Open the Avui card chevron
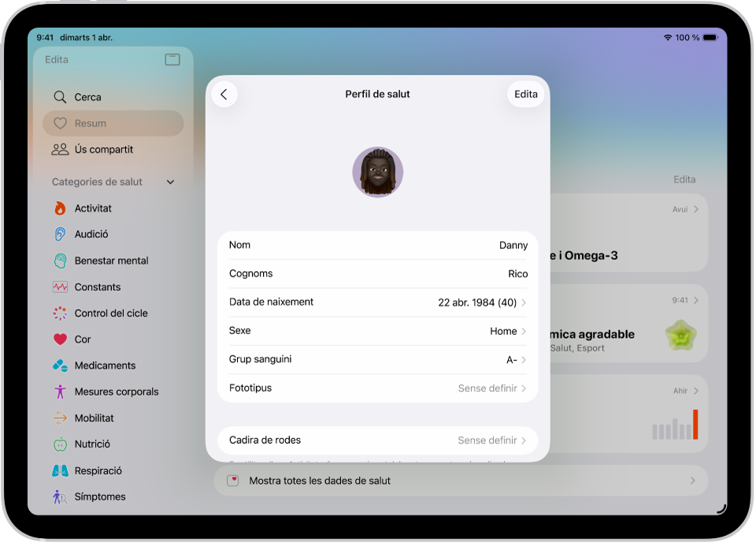Viewport: 756px width, 543px height. tap(695, 209)
